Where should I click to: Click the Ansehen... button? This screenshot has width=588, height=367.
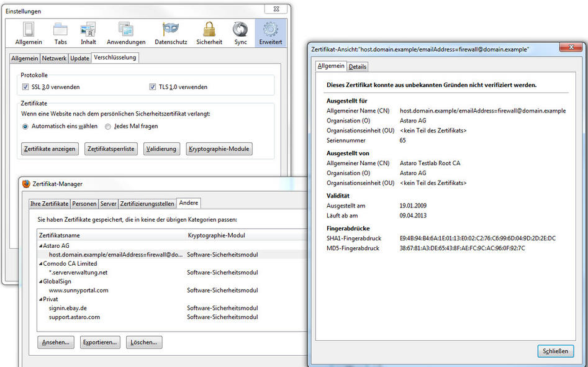click(x=56, y=342)
